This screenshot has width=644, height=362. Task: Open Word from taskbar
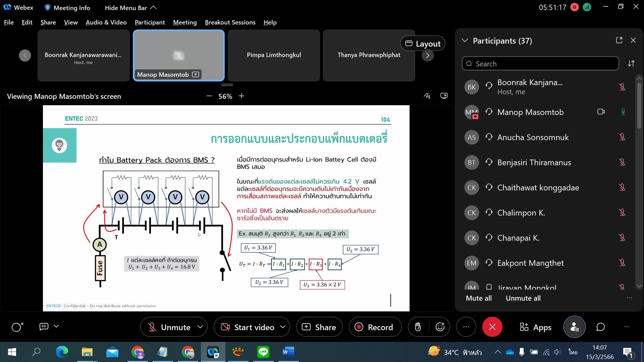(x=288, y=352)
